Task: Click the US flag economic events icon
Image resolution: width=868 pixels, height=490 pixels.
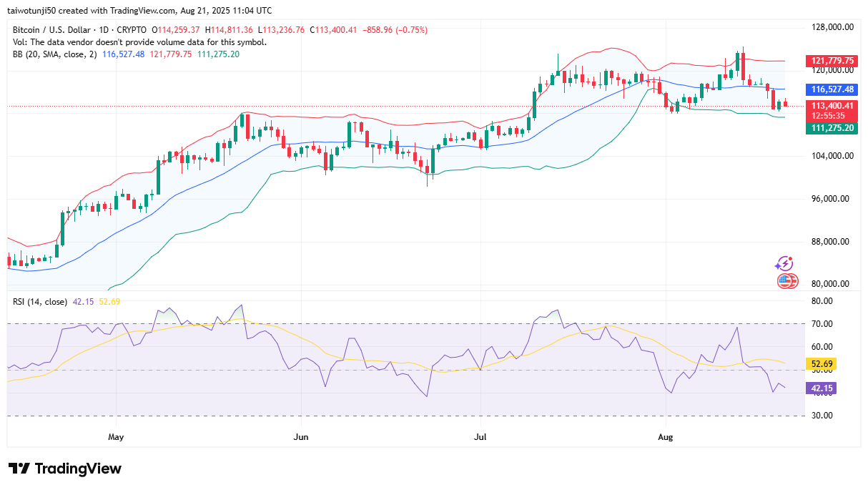Action: (787, 281)
